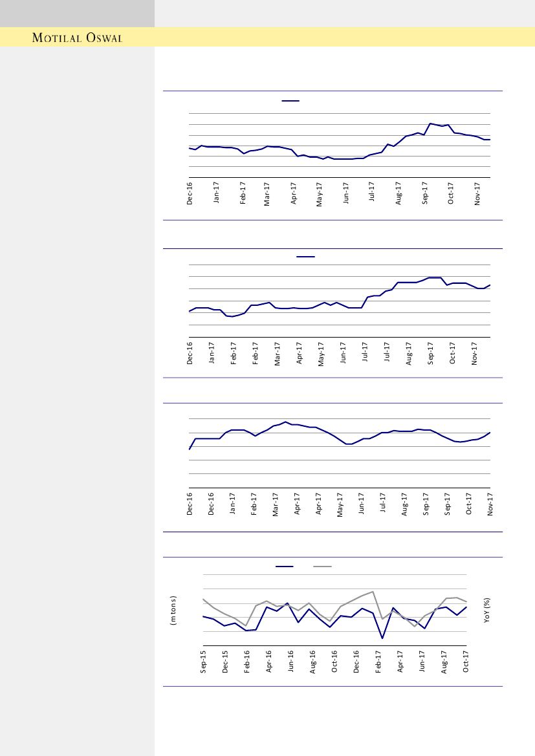Click the Nov-17 label in the second chart
Screen dimensions: 535x756
point(474,353)
